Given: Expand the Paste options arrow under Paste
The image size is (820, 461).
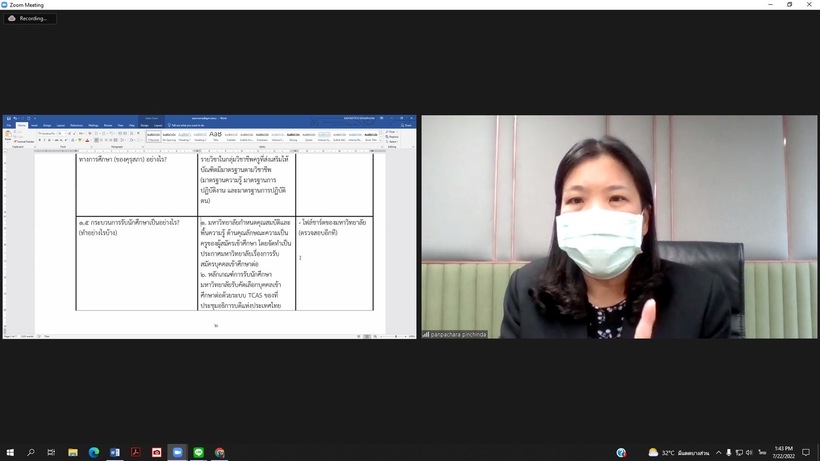Looking at the screenshot, I should (8, 140).
